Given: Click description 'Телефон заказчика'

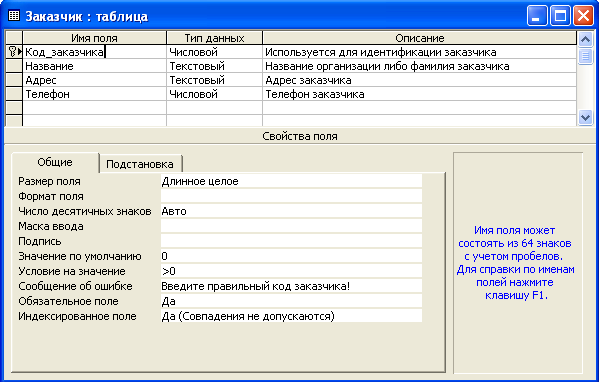Looking at the screenshot, I should click(x=419, y=94).
